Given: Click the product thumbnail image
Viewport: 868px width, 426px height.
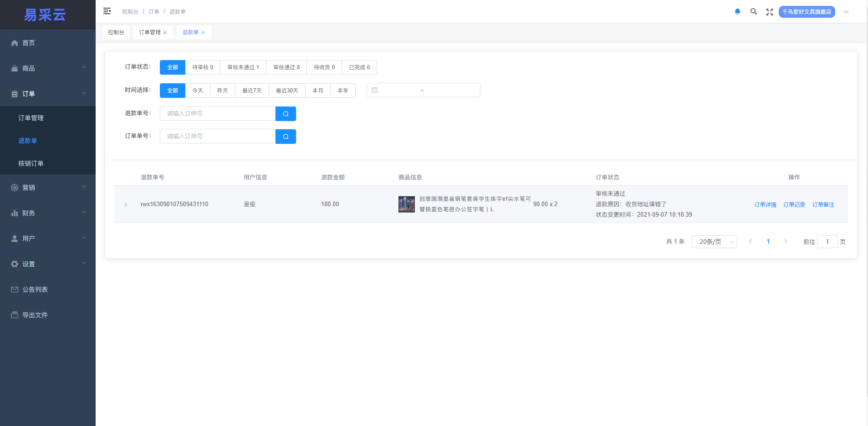Looking at the screenshot, I should click(406, 204).
